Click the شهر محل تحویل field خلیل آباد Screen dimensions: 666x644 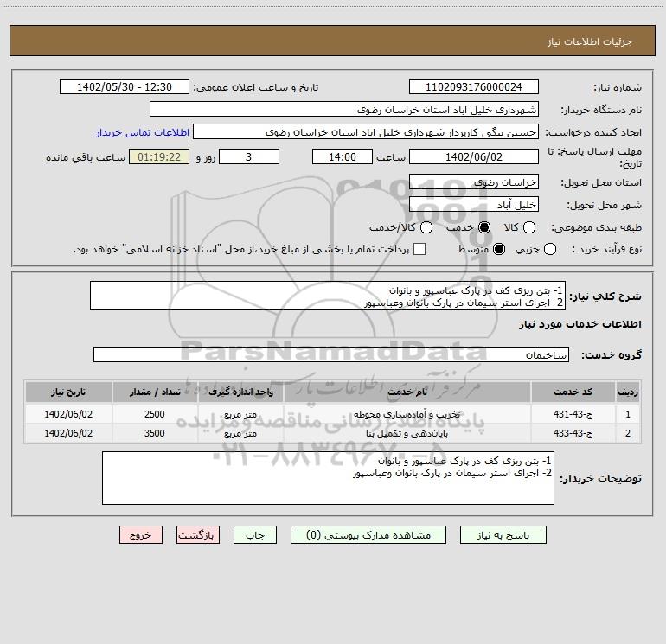tap(474, 205)
